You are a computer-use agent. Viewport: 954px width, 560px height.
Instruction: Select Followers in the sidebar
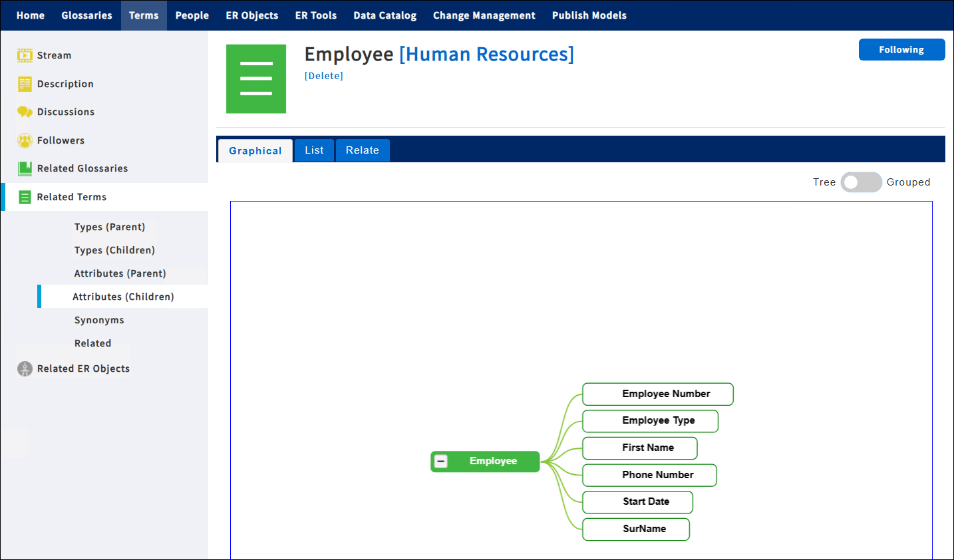61,140
